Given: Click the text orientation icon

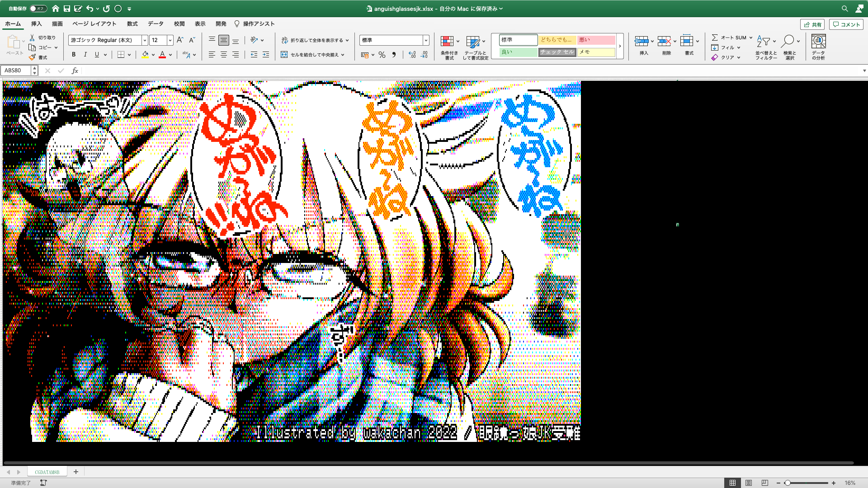Looking at the screenshot, I should click(254, 40).
